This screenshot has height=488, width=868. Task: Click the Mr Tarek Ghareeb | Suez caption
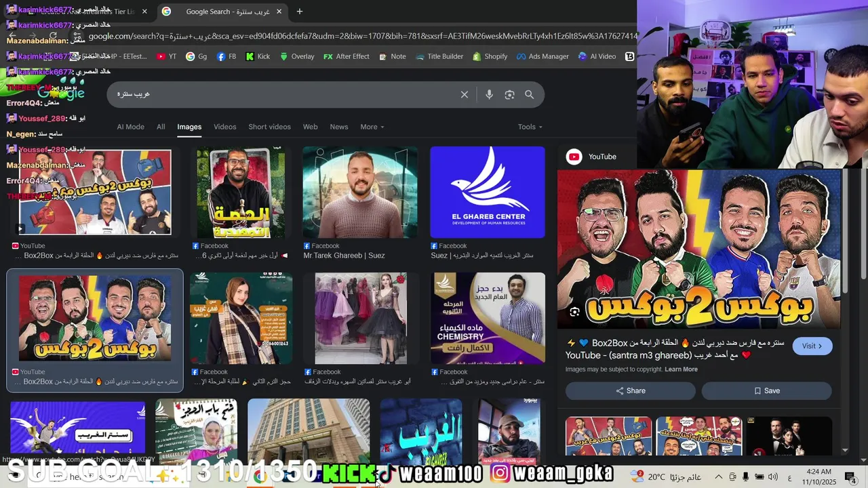[344, 256]
